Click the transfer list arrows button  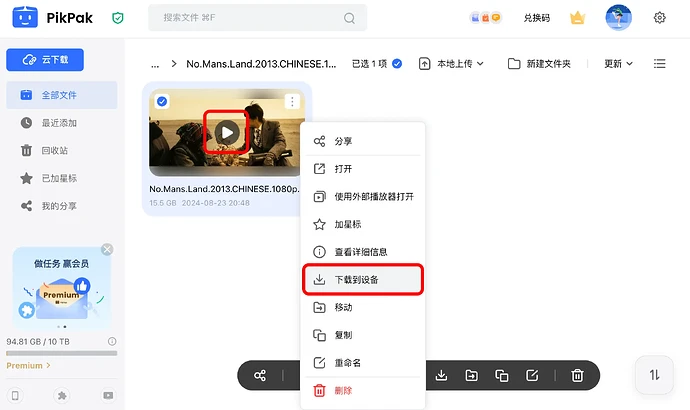654,375
